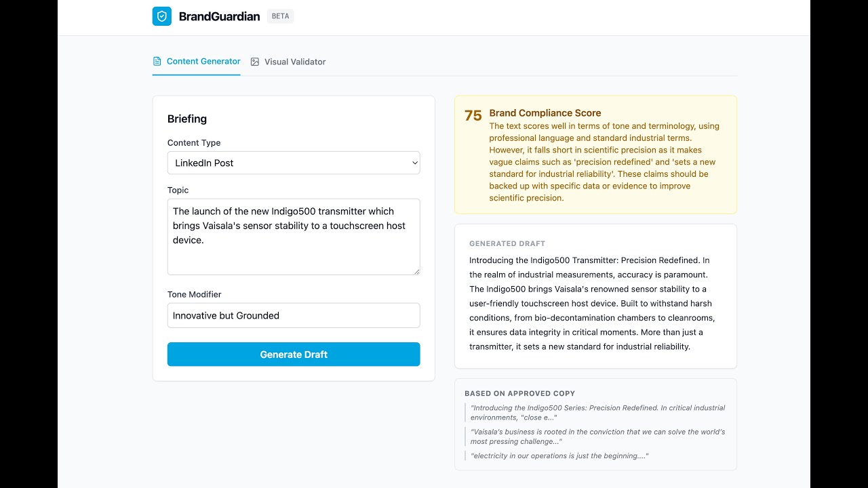Switch to the Content Generator tab
The image size is (868, 488).
point(197,62)
